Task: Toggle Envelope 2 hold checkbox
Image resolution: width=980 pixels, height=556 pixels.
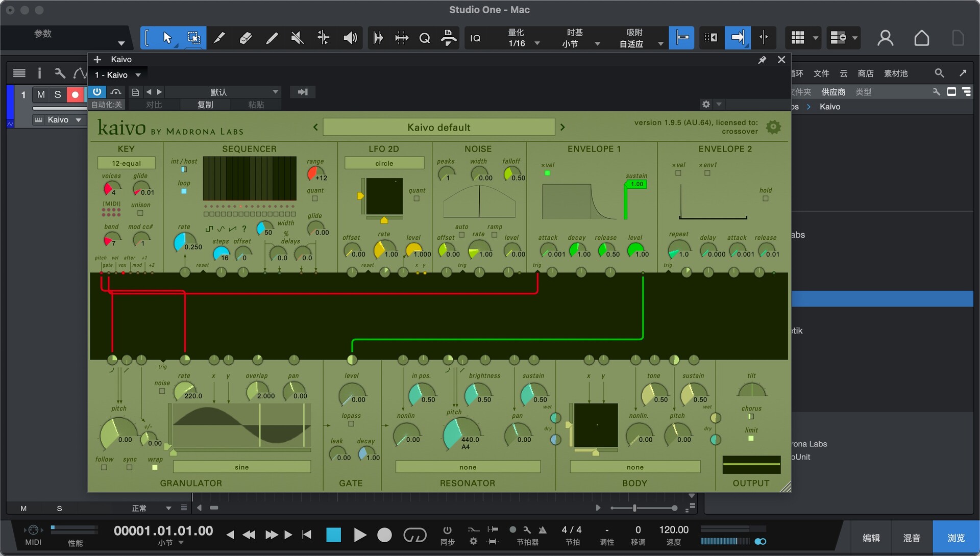Action: click(766, 198)
